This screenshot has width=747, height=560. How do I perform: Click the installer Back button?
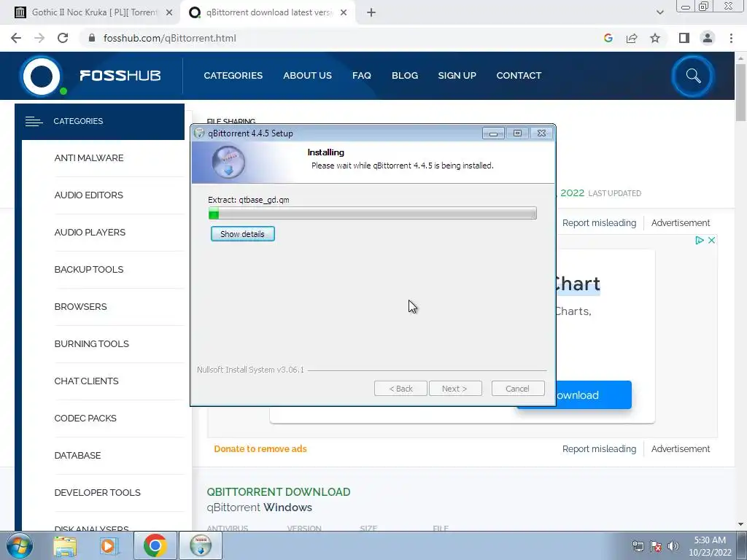[400, 389]
